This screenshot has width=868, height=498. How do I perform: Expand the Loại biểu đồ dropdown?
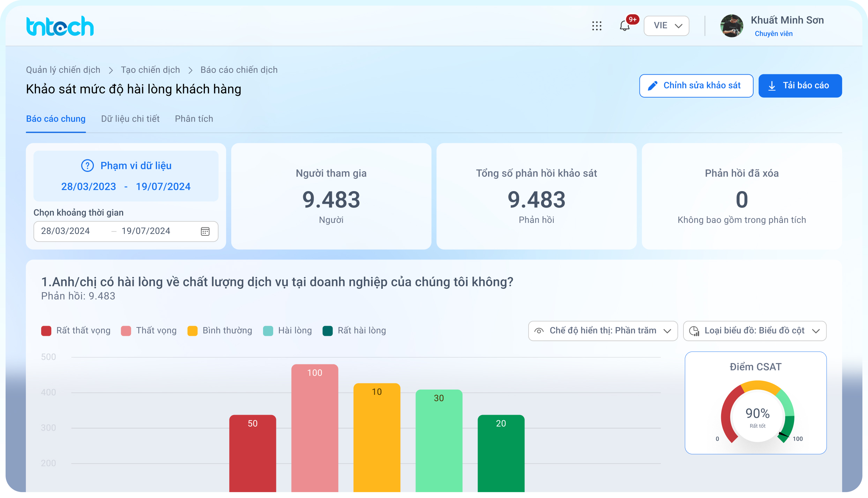(754, 331)
